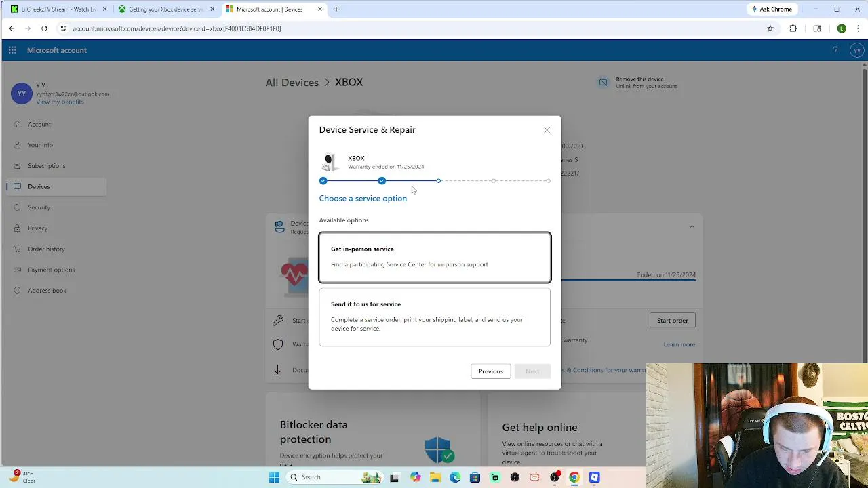Close the LilCheekzTV Stream tab
The image size is (868, 488).
click(x=104, y=9)
